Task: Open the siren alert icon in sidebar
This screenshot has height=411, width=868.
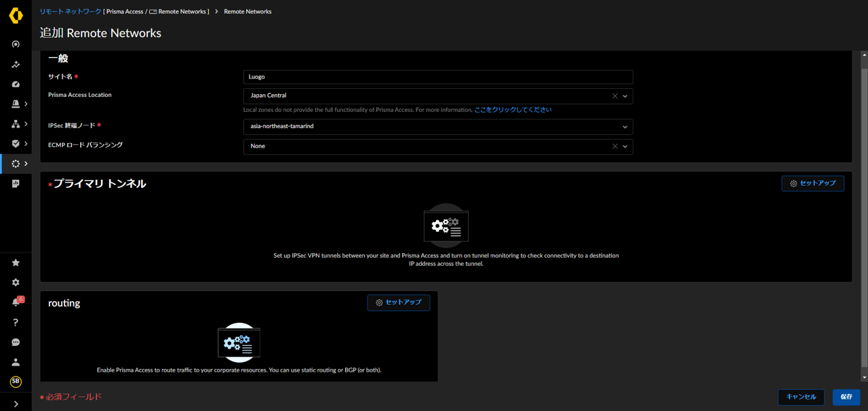Action: click(16, 104)
